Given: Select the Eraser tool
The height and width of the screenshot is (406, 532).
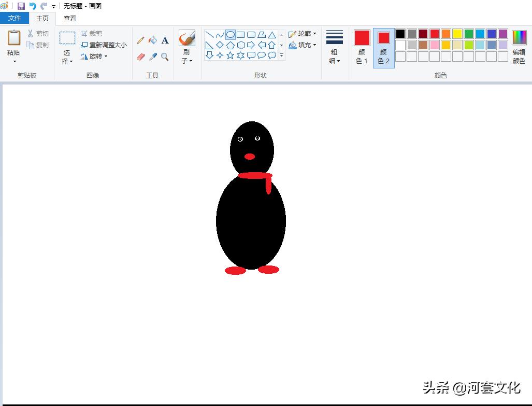Looking at the screenshot, I should (x=140, y=57).
